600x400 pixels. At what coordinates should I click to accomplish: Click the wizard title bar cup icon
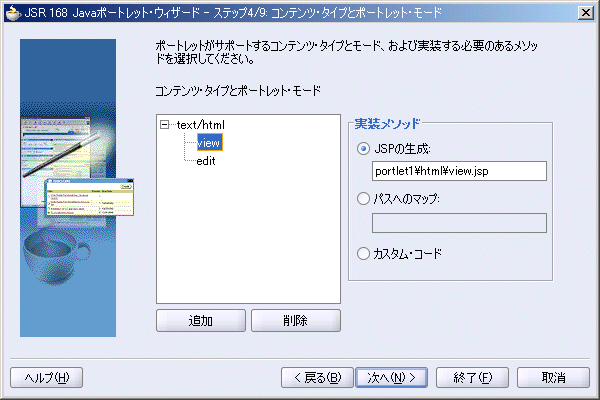coord(13,13)
